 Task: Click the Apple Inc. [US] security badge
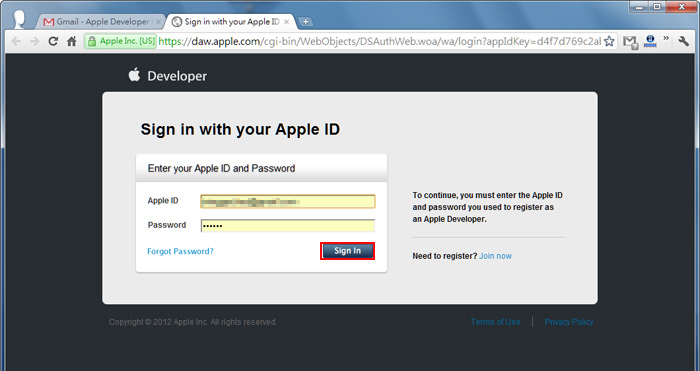point(121,42)
